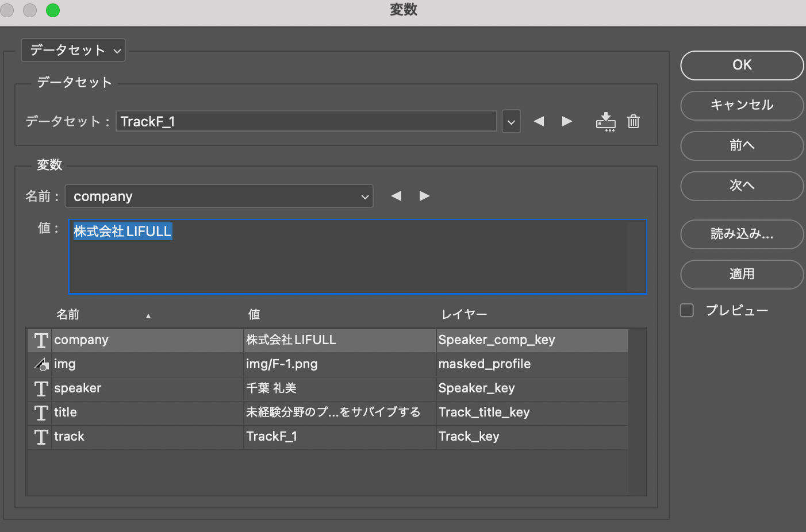This screenshot has height=532, width=806.
Task: Click the next variable arrow beside company
Action: (425, 196)
